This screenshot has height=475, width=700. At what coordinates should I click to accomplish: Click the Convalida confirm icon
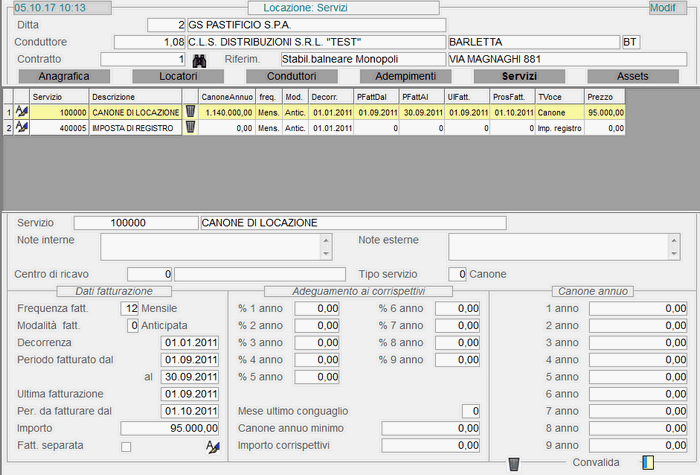coord(648,462)
